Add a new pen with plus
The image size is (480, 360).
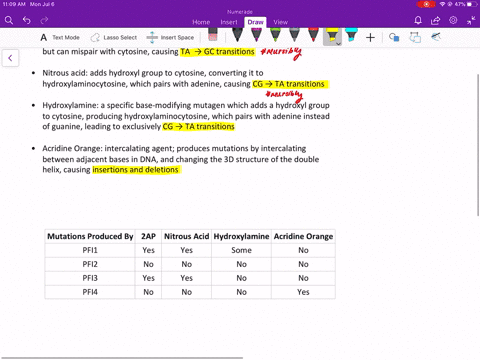tap(370, 37)
